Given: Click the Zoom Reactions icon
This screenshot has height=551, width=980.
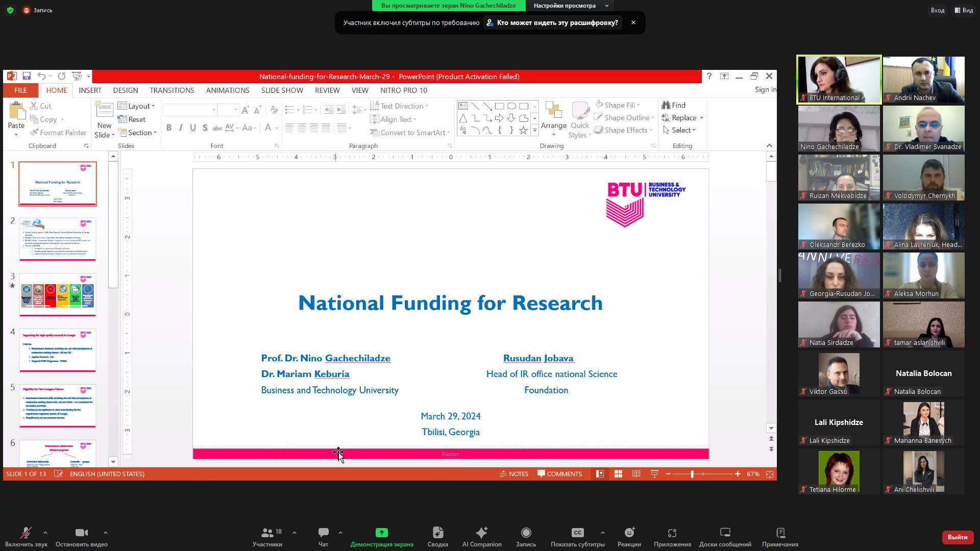Looking at the screenshot, I should point(629,533).
